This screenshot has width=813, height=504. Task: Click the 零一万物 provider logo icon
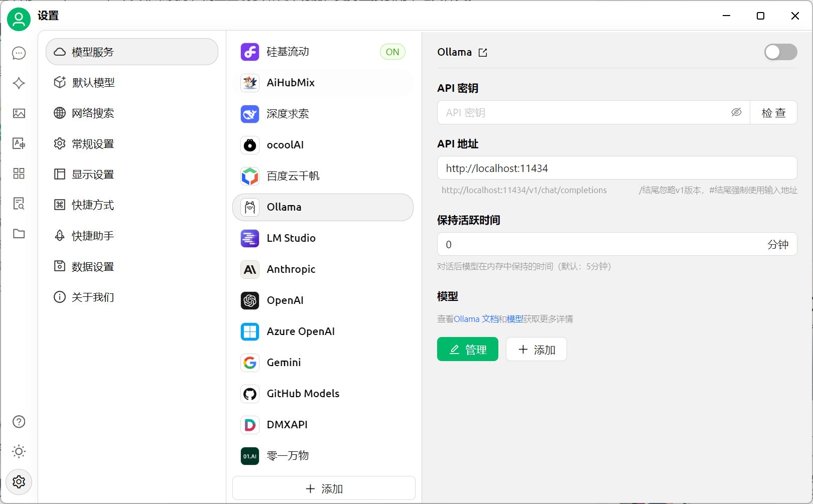(250, 456)
